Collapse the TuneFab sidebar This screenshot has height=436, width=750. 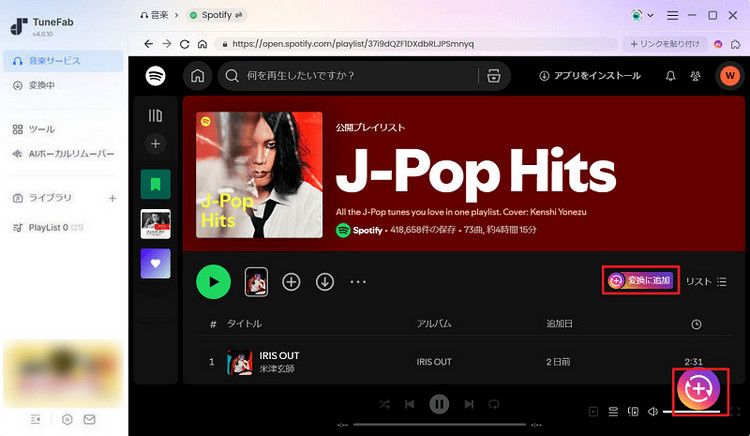tap(35, 419)
